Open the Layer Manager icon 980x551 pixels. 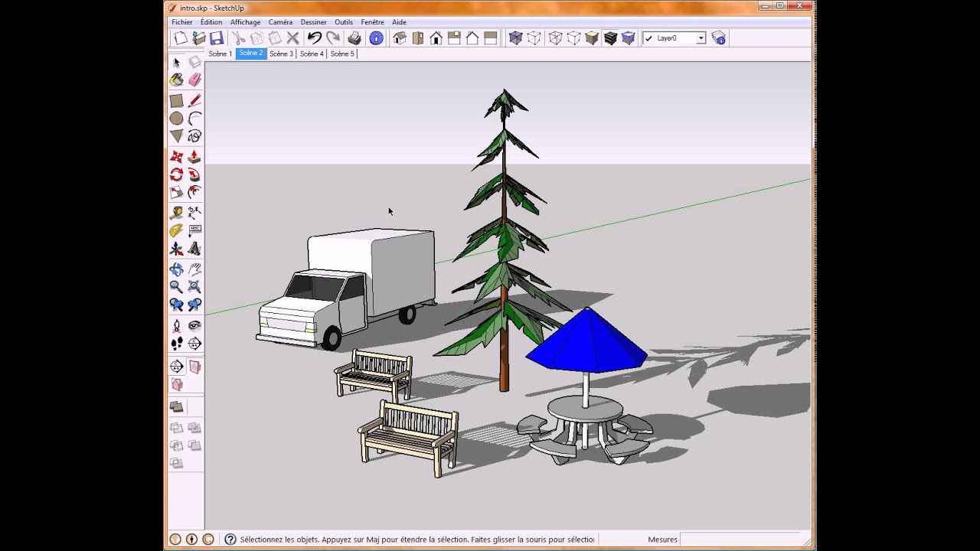(718, 37)
